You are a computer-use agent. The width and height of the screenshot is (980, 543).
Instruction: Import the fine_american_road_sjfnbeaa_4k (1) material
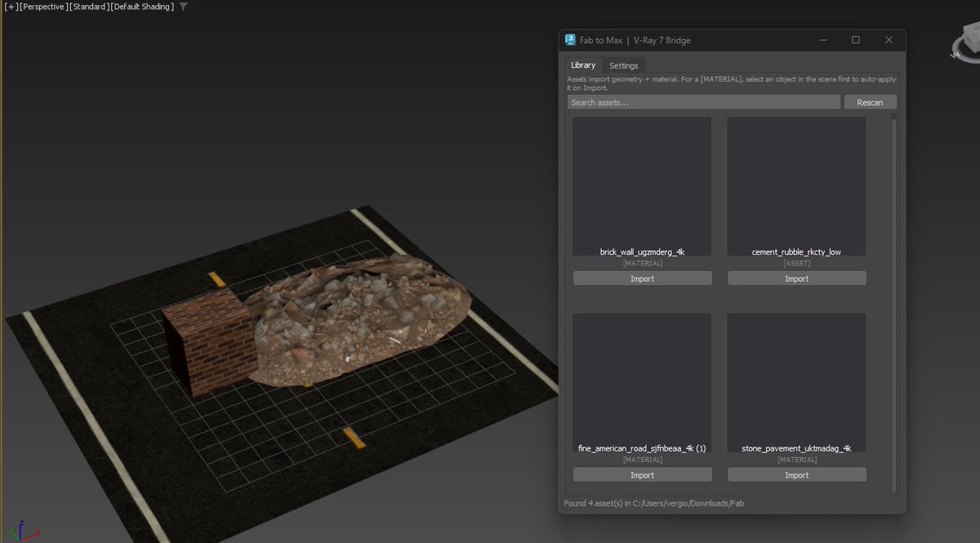(642, 474)
